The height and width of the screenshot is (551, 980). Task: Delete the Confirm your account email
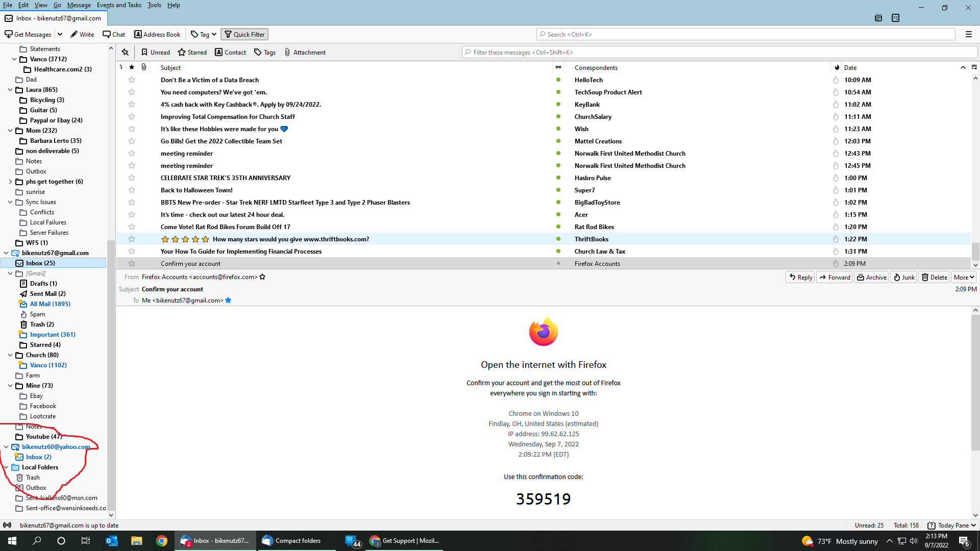(934, 277)
